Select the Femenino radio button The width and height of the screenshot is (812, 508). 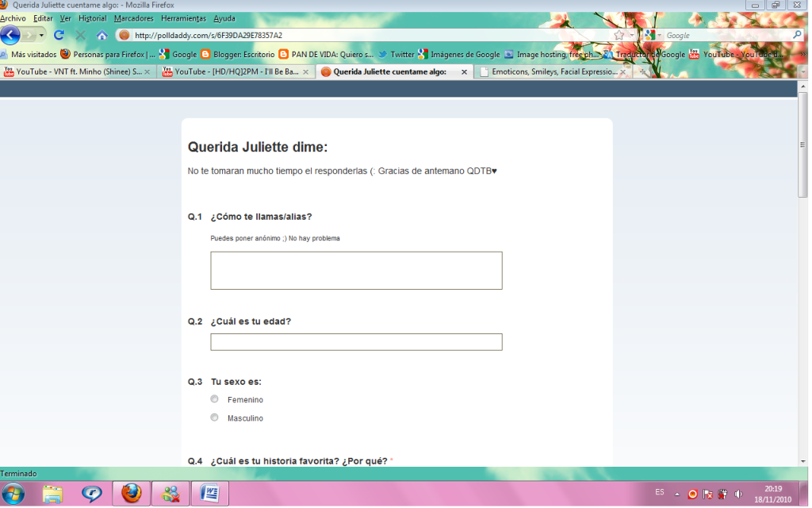214,399
